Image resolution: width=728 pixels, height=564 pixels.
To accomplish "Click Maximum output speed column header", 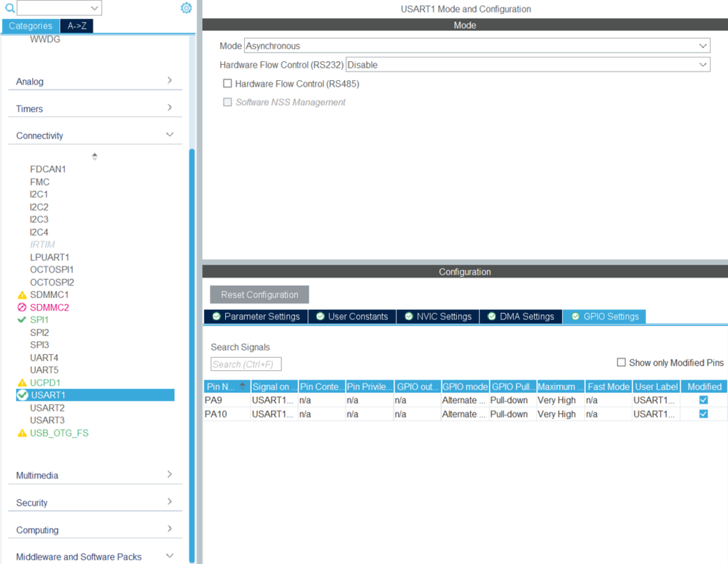I will (x=560, y=387).
